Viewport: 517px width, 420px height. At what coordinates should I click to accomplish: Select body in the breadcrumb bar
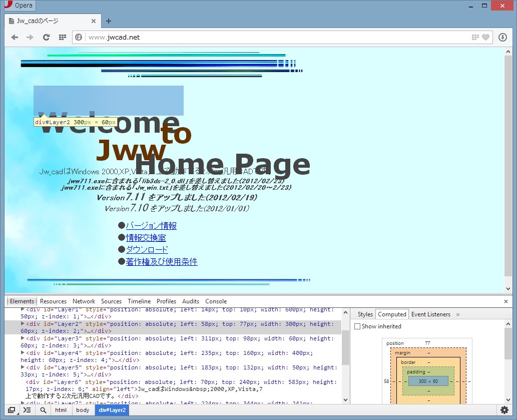pyautogui.click(x=83, y=410)
